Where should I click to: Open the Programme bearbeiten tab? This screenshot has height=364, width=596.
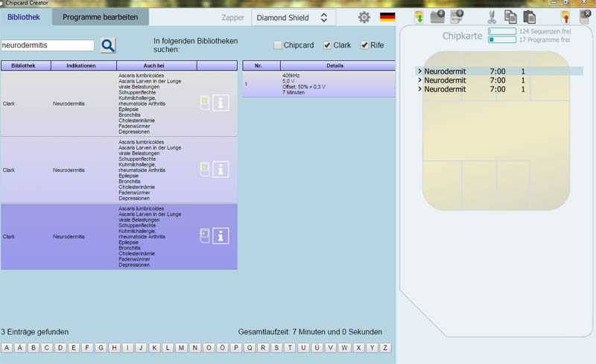tap(100, 16)
